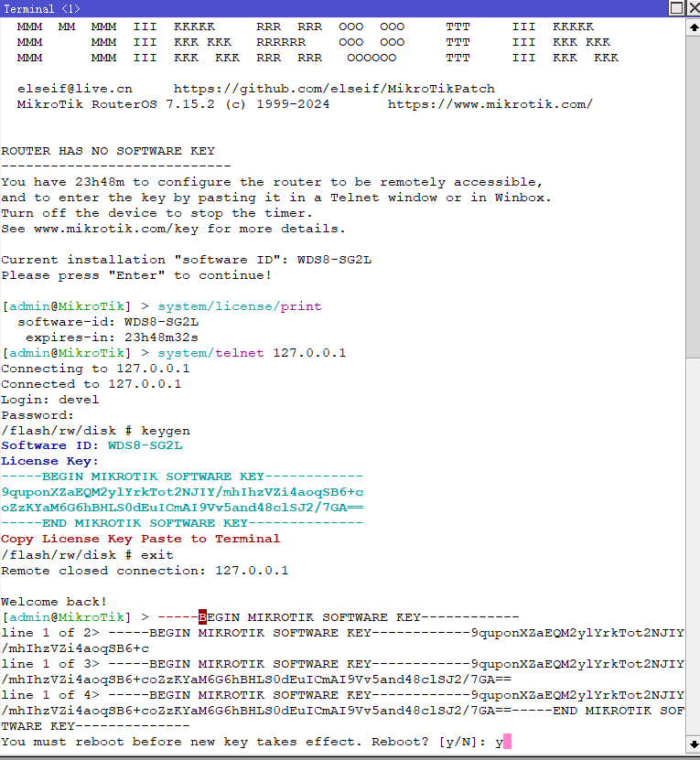Screen dimensions: 700x760
Task: Maximize the Terminal window
Action: [675, 8]
